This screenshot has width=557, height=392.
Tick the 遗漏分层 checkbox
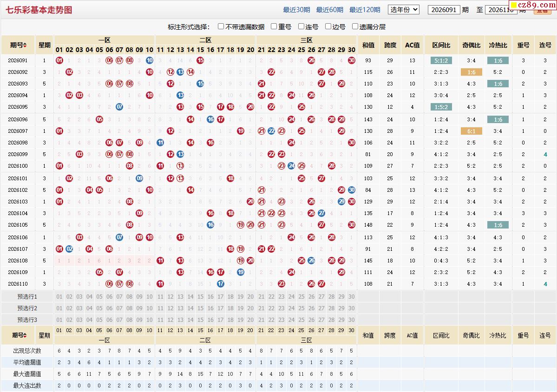(x=355, y=26)
